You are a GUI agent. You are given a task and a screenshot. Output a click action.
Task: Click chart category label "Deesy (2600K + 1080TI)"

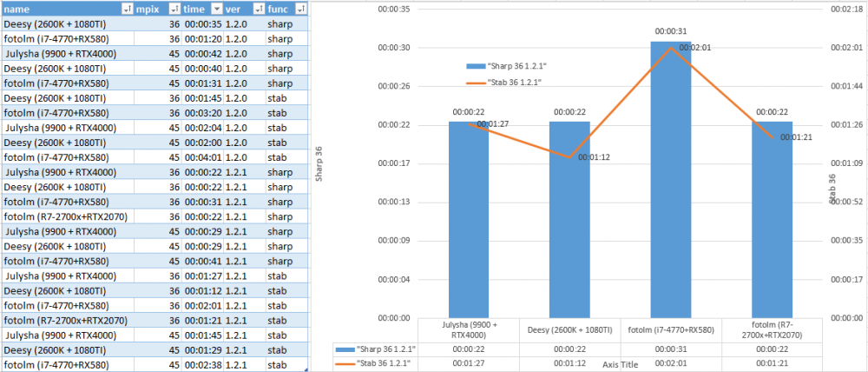pos(570,330)
